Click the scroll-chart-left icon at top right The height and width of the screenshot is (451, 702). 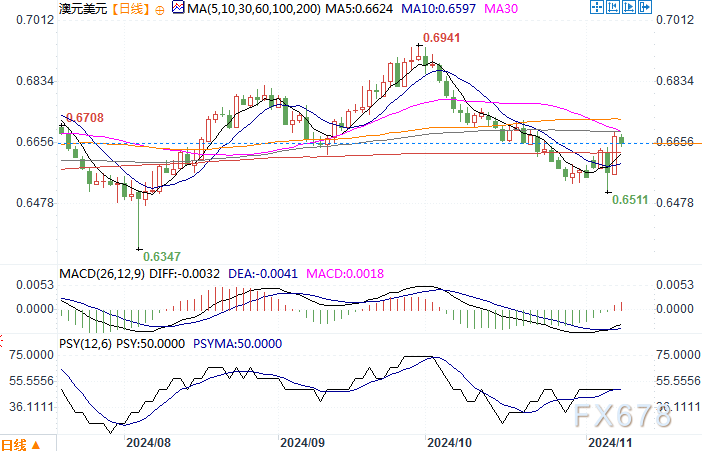coord(613,7)
